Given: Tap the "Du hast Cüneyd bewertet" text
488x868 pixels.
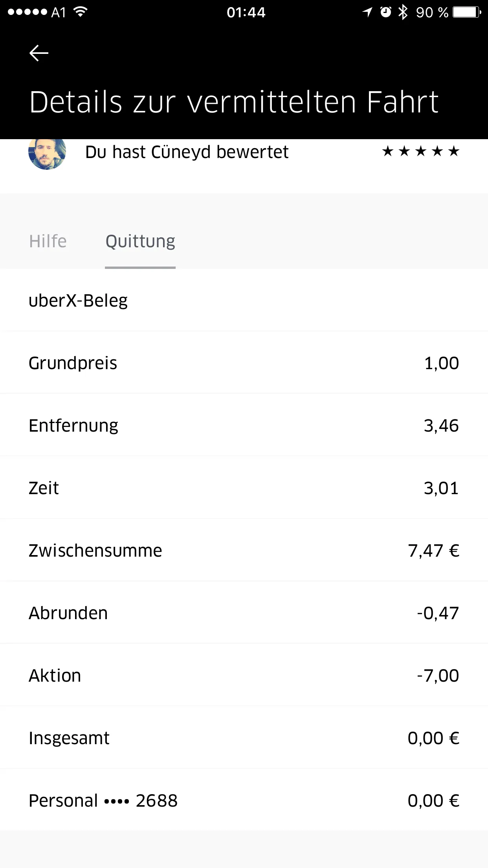Looking at the screenshot, I should tap(187, 152).
